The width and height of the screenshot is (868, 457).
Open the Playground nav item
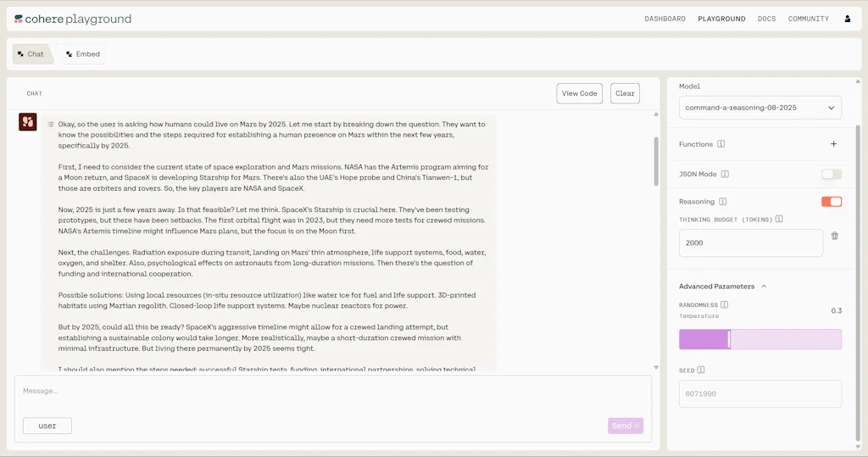(x=721, y=19)
